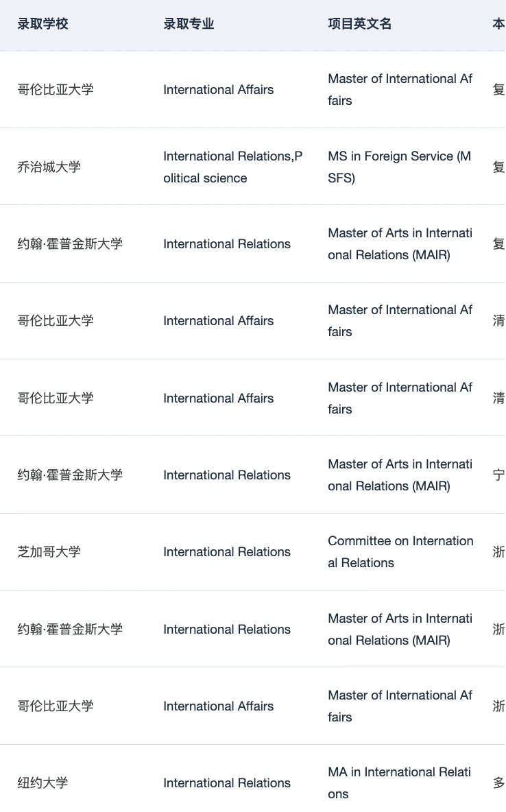Screen dimensions: 506x812
Task: Select the 乔治城大学 school cell
Action: pos(49,167)
